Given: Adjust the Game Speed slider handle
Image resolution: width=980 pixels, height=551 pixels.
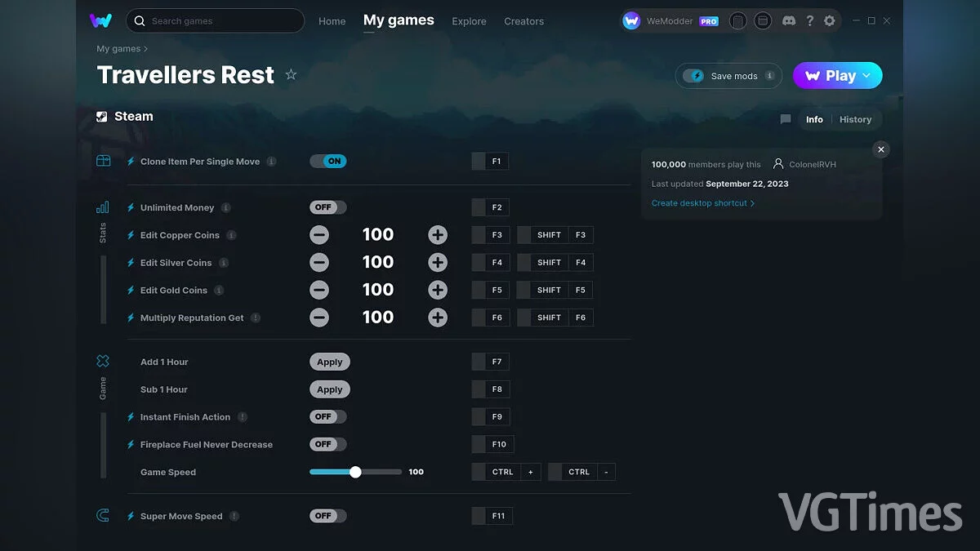Looking at the screenshot, I should point(355,472).
